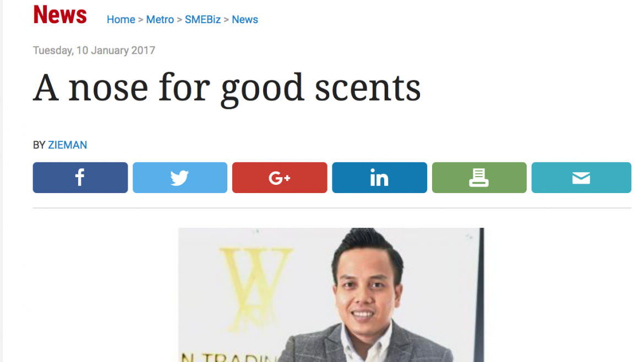Click the 'A nose for good scents' headline
The height and width of the screenshot is (362, 644).
coord(227,88)
